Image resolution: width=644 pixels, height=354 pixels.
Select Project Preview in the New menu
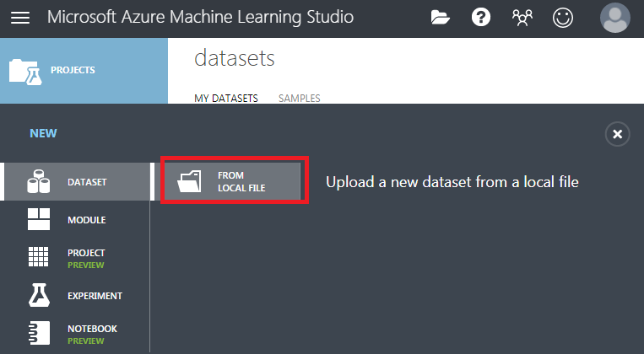75,258
